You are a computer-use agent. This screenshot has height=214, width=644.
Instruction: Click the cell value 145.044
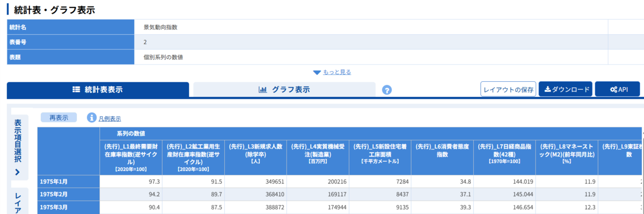pyautogui.click(x=522, y=195)
